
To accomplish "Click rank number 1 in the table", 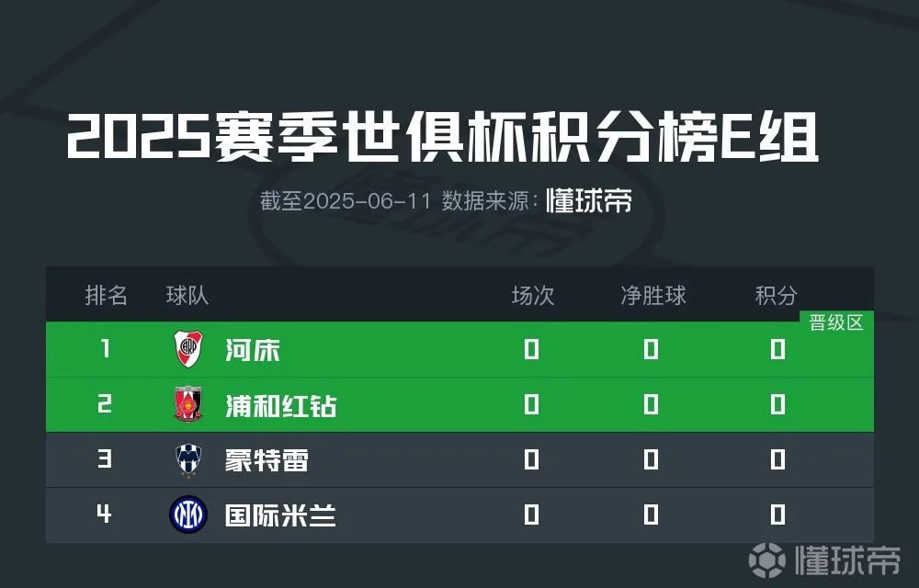I will (x=106, y=349).
